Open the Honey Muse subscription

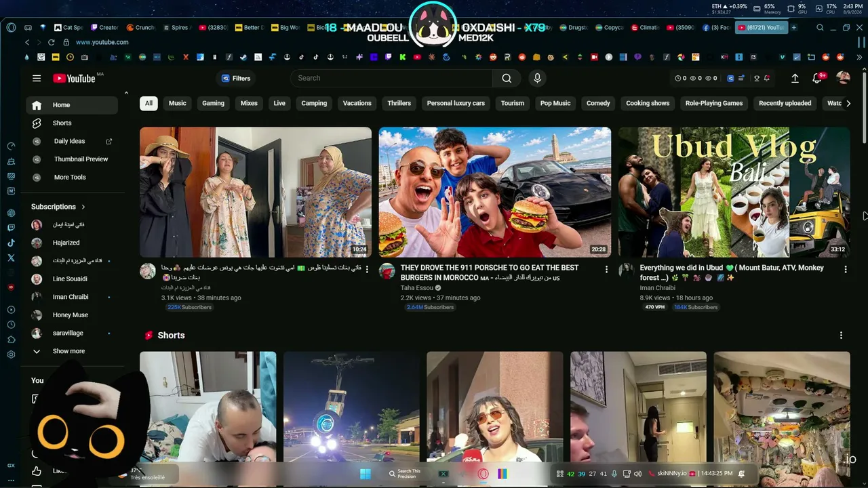72,315
